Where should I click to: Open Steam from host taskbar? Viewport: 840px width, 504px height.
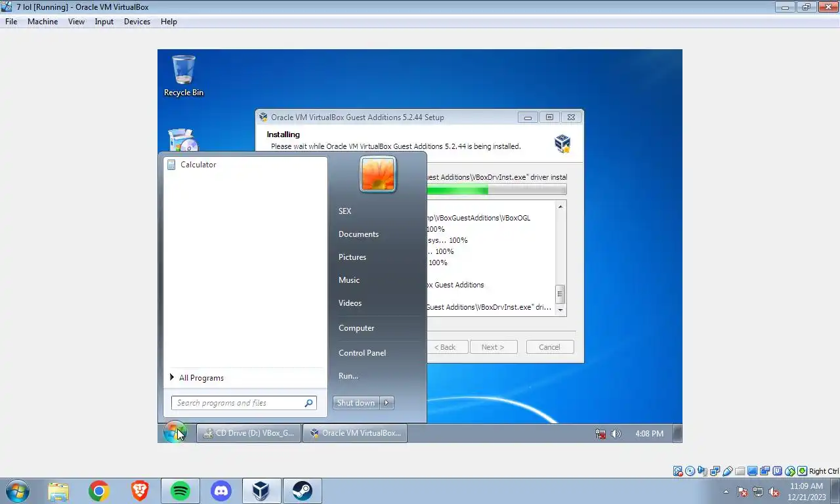302,491
